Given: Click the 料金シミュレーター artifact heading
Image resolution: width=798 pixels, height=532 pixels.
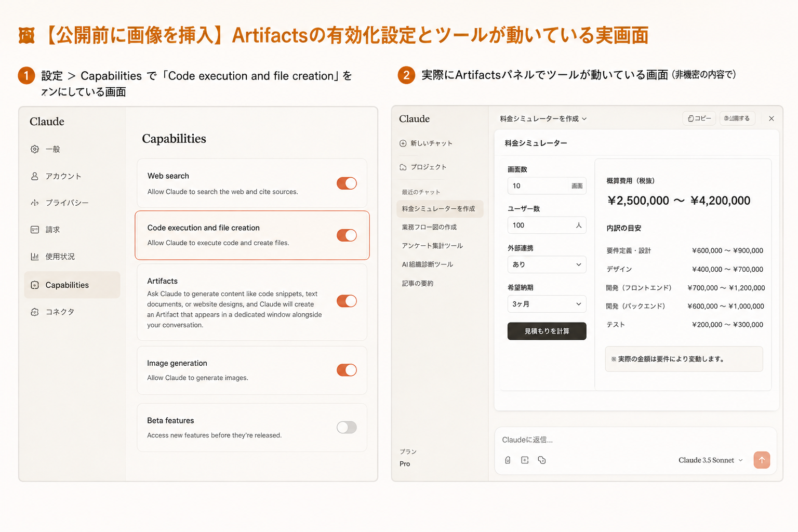Looking at the screenshot, I should [x=536, y=143].
